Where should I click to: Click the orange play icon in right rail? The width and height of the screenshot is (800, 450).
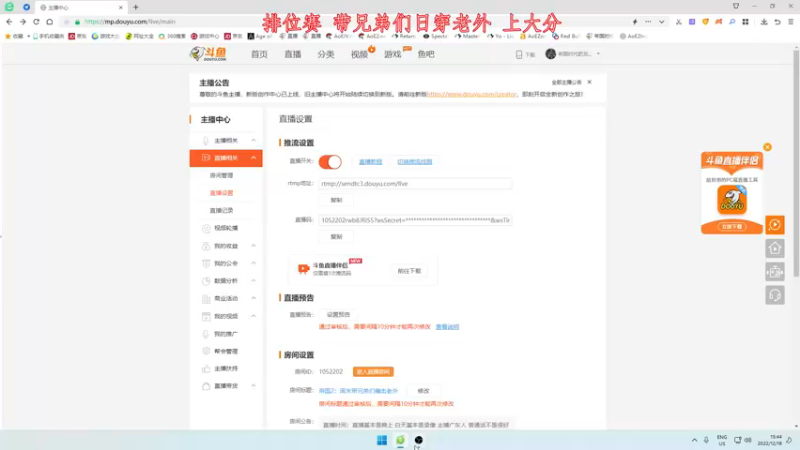pyautogui.click(x=775, y=225)
